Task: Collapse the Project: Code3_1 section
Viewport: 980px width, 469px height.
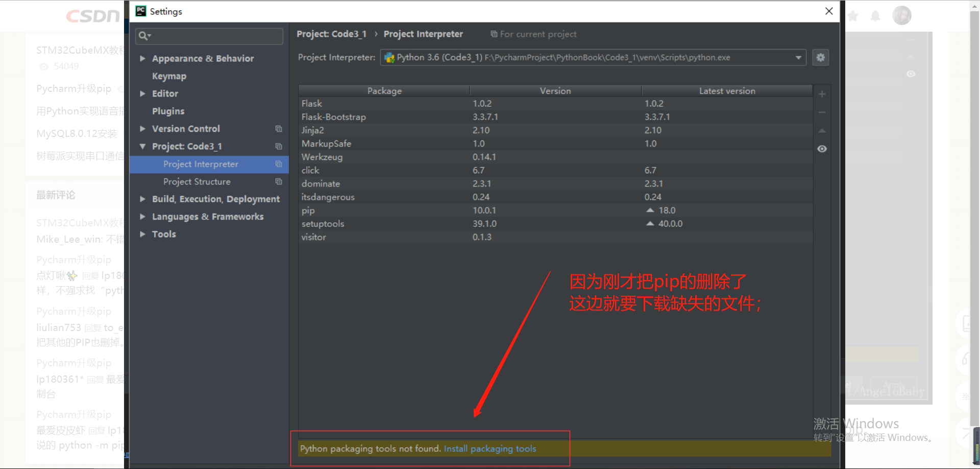Action: [143, 147]
